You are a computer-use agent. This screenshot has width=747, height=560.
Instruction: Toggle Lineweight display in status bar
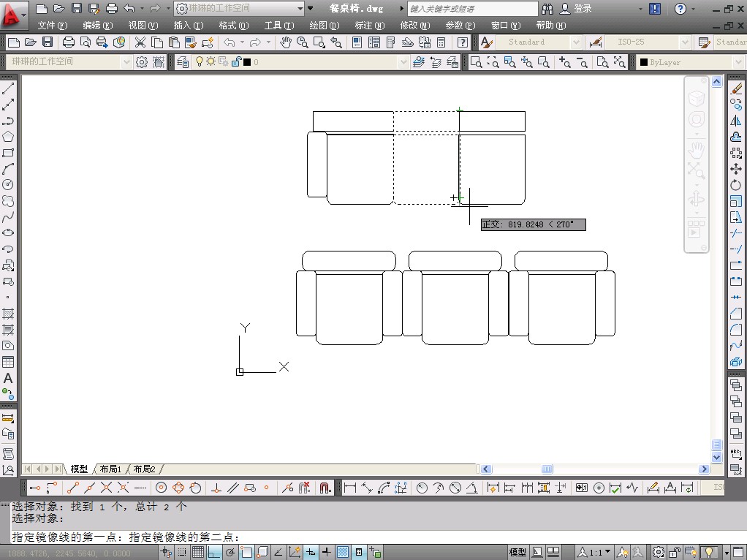coord(326,553)
